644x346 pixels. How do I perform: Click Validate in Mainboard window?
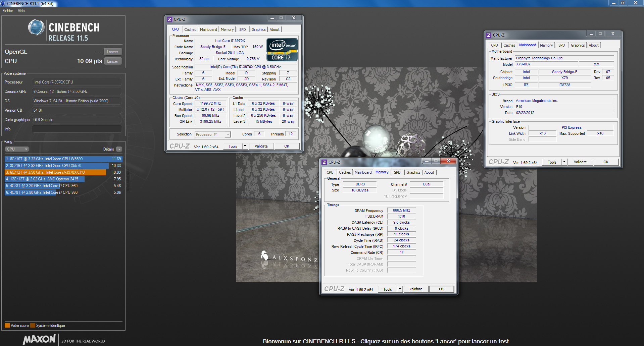[580, 162]
